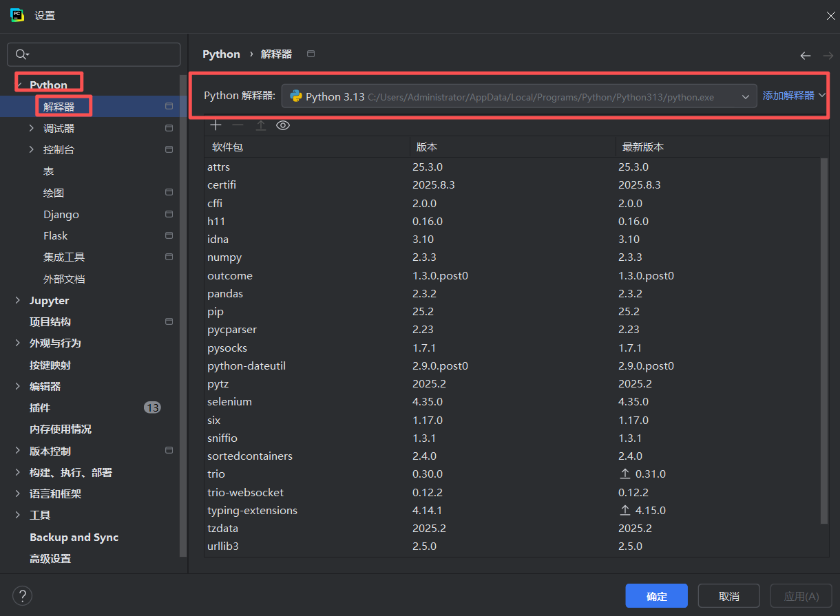The width and height of the screenshot is (840, 616).
Task: Expand the 外观与行为 section
Action: coord(19,343)
